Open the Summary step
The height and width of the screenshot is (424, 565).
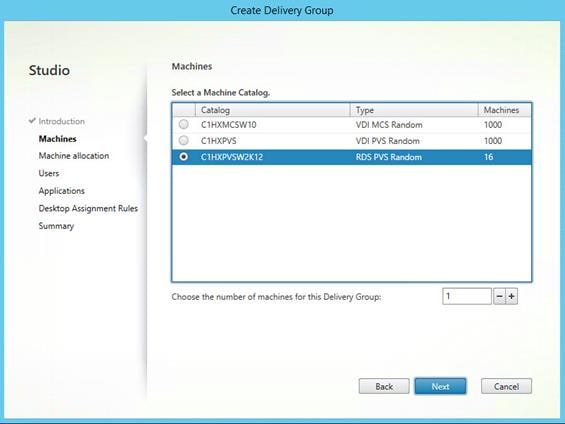coord(56,226)
